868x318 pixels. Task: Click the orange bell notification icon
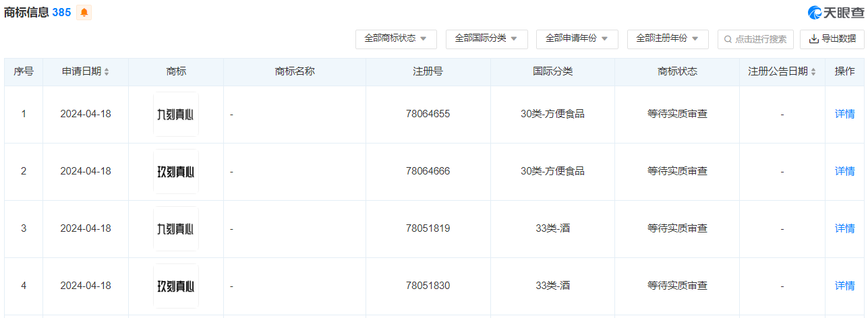tap(84, 12)
